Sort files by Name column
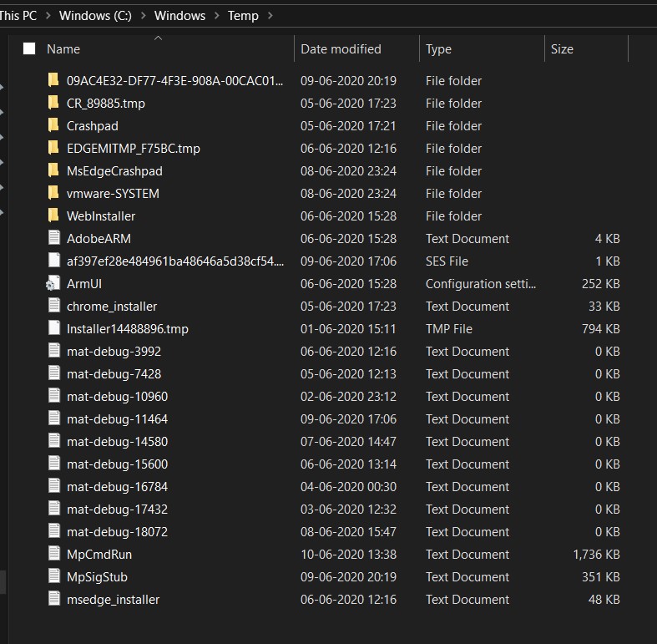 (63, 49)
